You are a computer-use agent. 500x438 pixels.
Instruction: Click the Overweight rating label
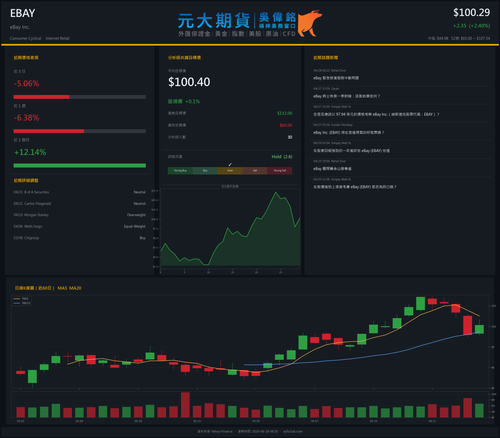pos(136,215)
